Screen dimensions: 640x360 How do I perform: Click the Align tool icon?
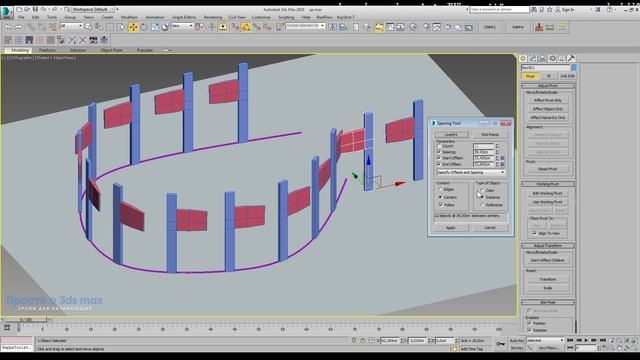[343, 27]
